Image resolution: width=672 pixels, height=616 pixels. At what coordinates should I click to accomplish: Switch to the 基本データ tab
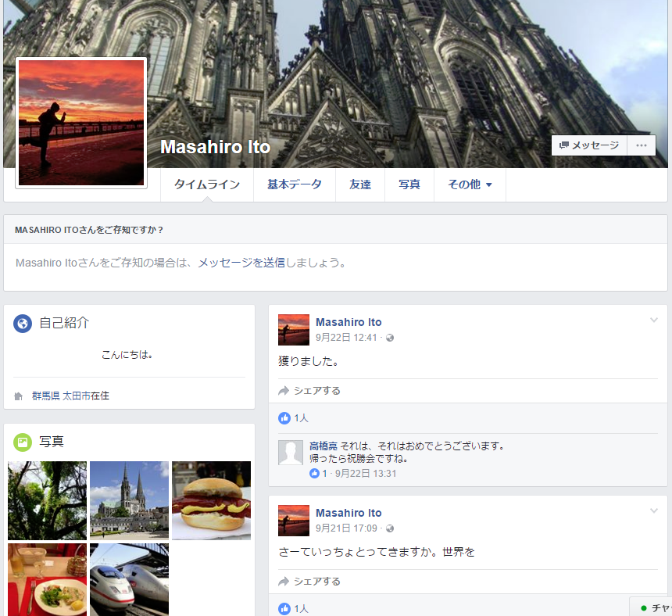tap(295, 184)
